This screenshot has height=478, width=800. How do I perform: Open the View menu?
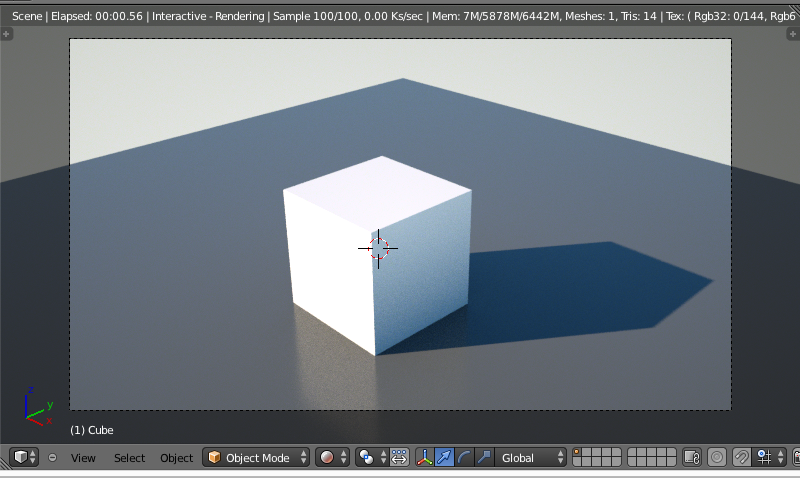coord(83,458)
